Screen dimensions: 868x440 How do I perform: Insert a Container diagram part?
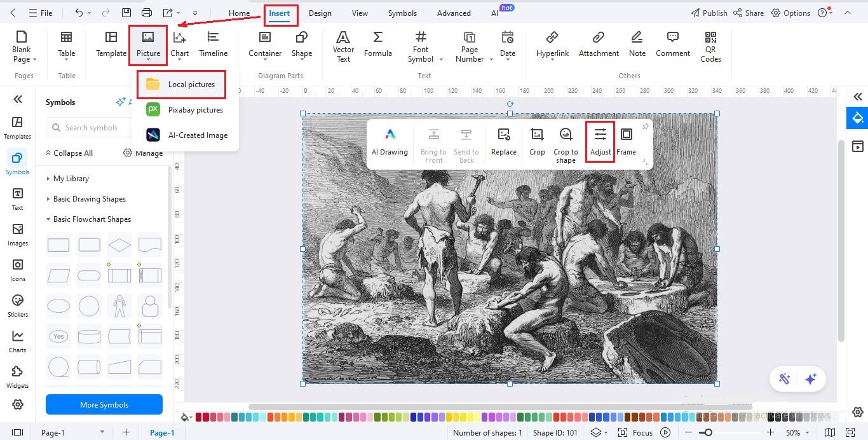point(265,45)
